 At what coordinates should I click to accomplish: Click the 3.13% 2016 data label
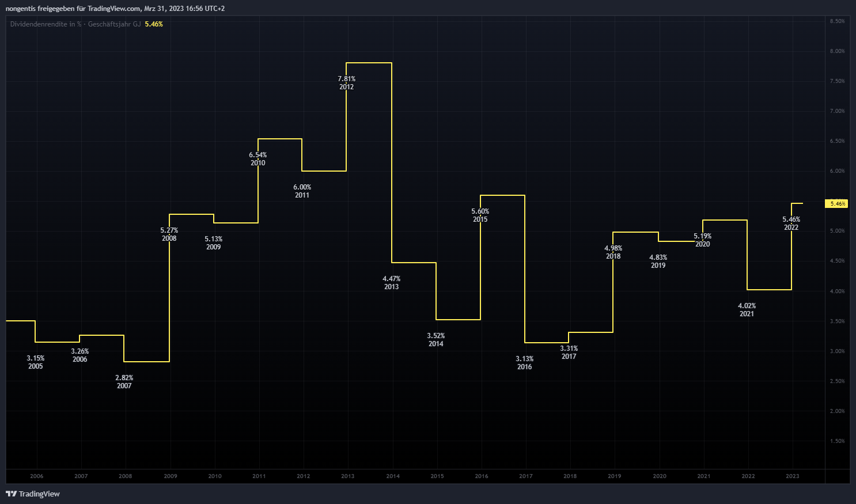[524, 363]
